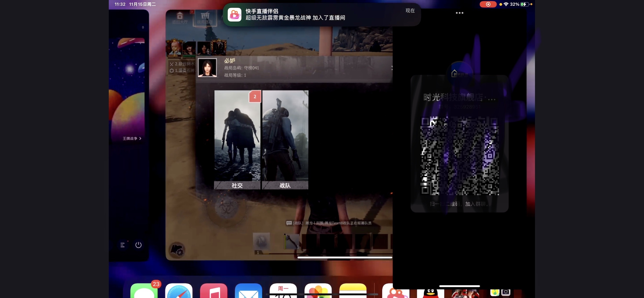The height and width of the screenshot is (298, 644).
Task: Open Notes app from the dock
Action: 353,291
